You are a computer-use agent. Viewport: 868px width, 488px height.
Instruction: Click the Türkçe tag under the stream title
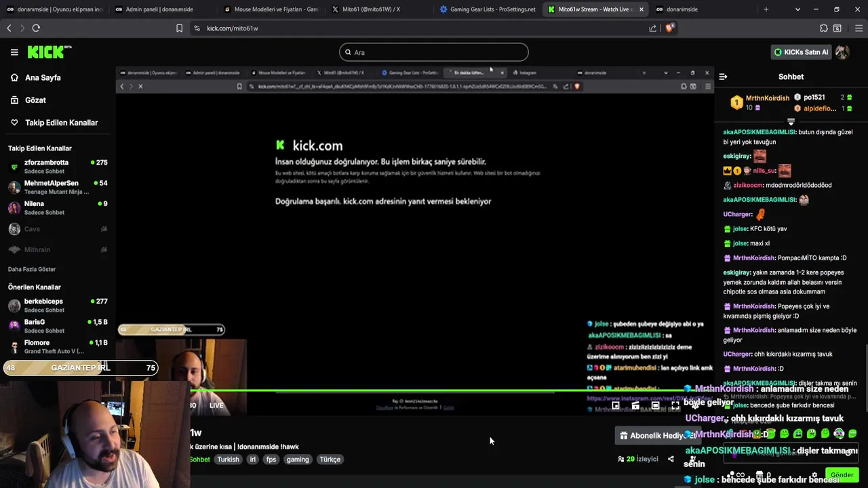pos(330,459)
